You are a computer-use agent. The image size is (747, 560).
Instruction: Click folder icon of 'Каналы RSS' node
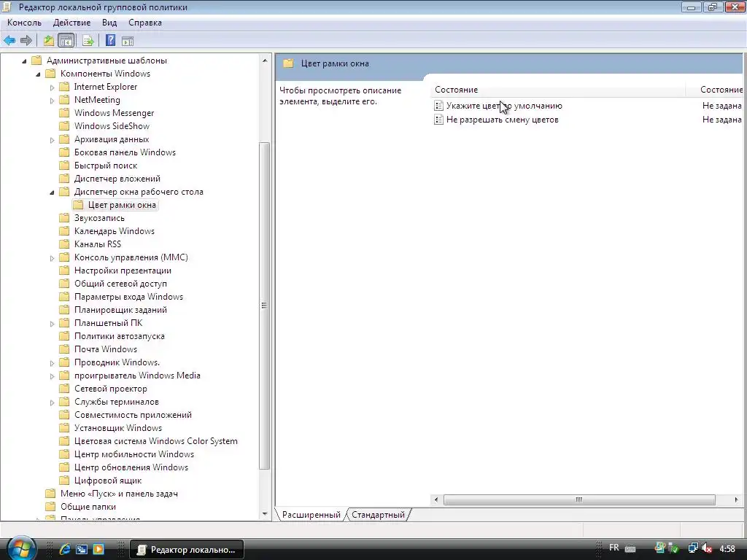click(x=64, y=244)
